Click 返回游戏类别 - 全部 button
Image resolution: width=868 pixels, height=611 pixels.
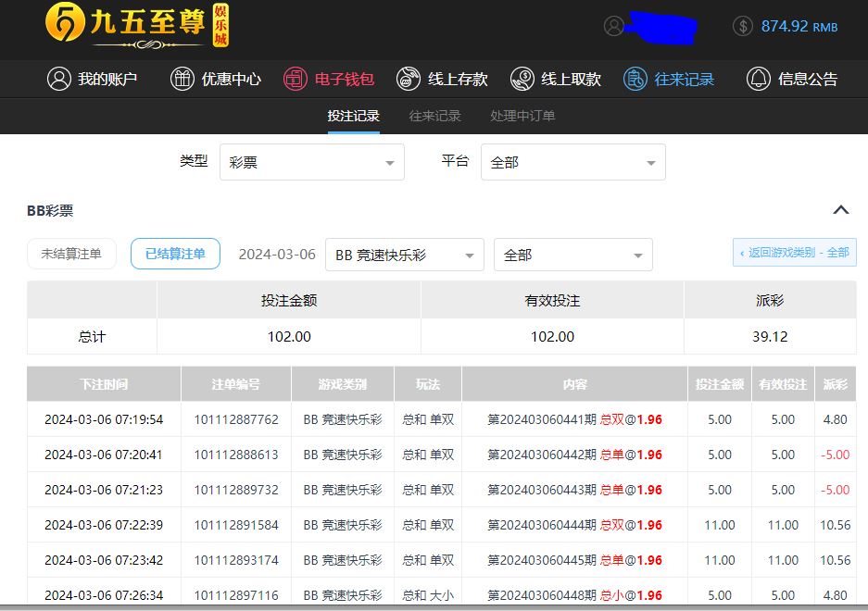794,253
